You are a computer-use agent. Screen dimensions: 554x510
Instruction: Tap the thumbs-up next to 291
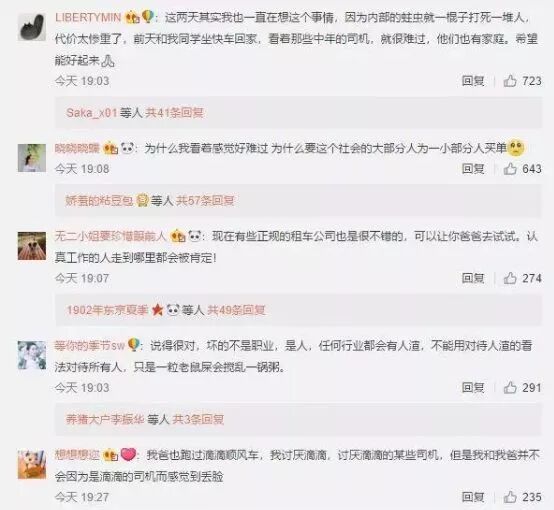[510, 388]
